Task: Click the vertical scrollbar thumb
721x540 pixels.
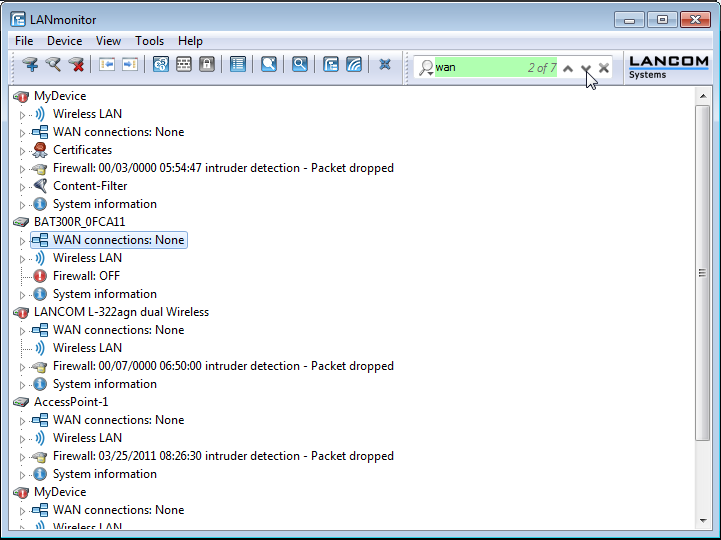Action: (703, 272)
